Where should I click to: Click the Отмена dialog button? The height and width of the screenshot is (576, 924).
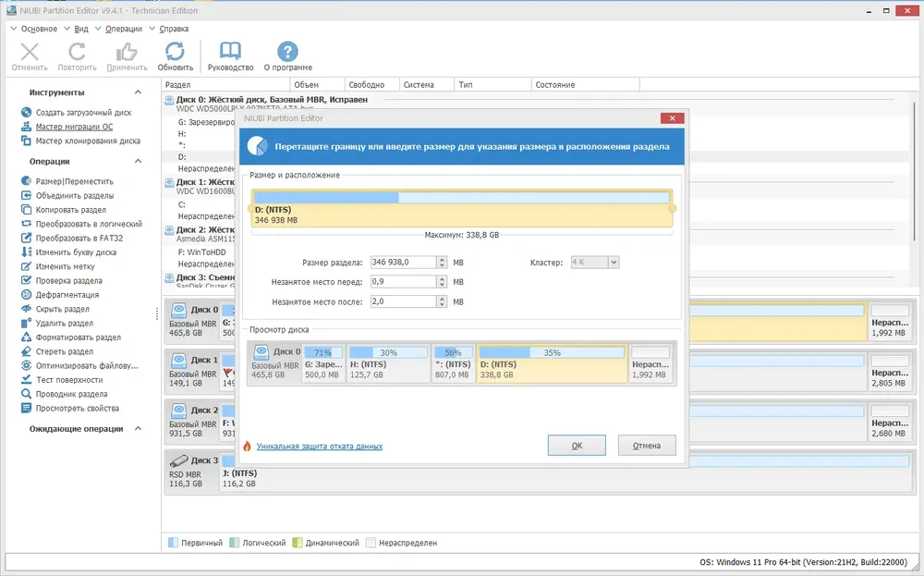coord(647,446)
